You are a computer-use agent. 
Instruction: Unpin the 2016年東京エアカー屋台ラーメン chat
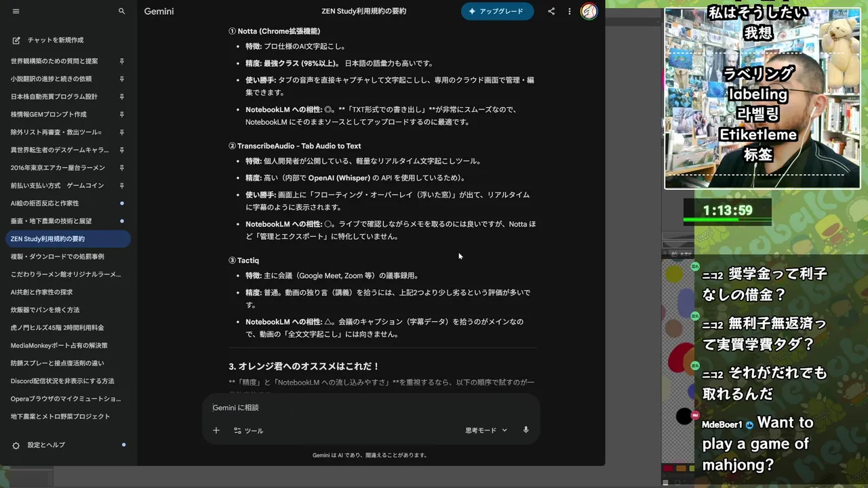point(122,167)
